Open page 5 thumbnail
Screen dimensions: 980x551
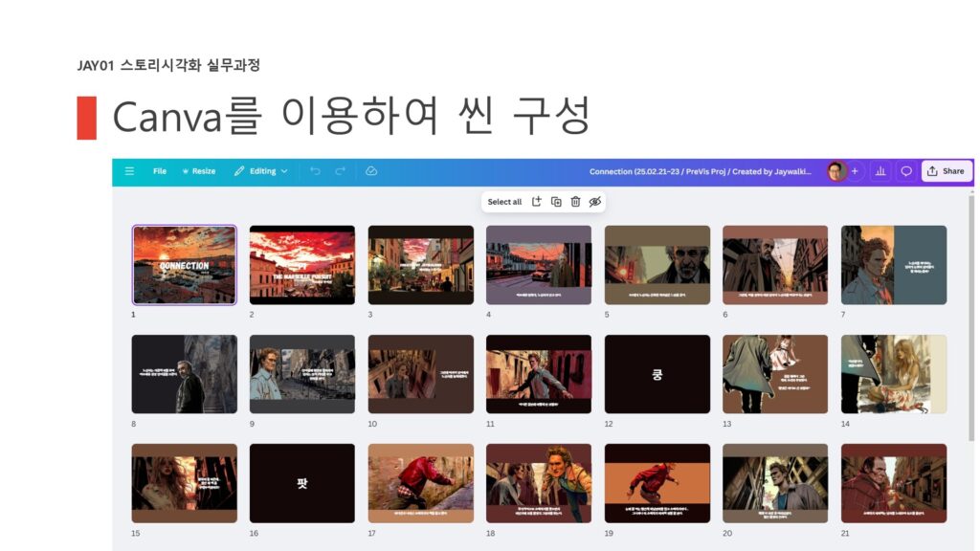coord(657,265)
